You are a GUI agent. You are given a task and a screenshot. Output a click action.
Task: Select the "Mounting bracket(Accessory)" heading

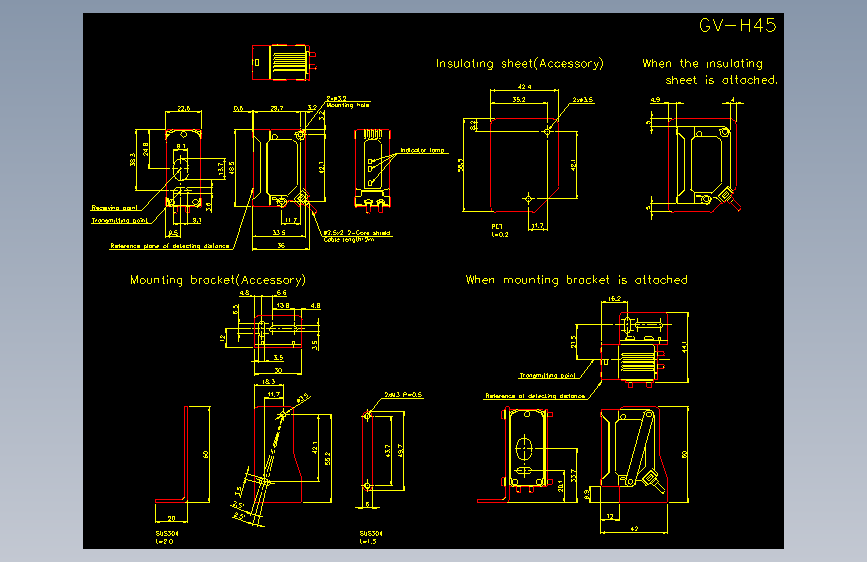point(217,280)
